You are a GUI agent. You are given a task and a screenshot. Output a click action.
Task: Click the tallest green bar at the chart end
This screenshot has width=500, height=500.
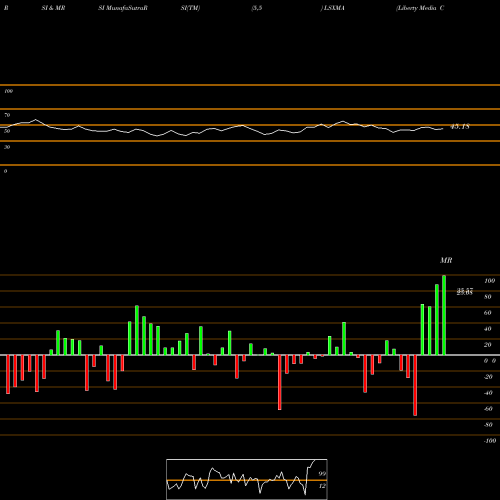pos(444,315)
